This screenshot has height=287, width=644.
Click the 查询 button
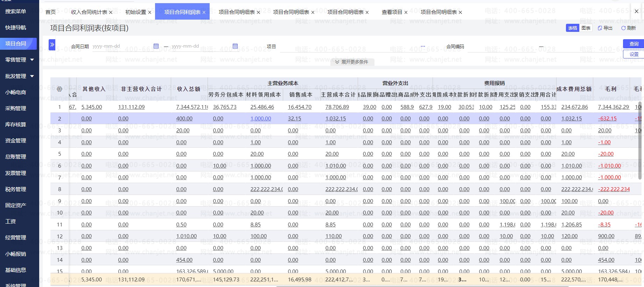634,44
